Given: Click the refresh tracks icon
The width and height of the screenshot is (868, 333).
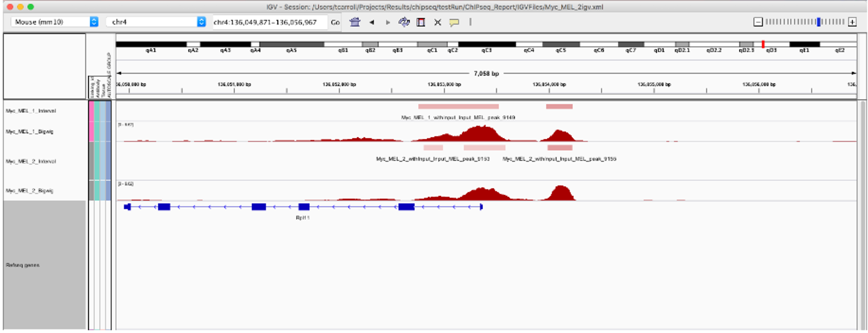Looking at the screenshot, I should coord(404,22).
